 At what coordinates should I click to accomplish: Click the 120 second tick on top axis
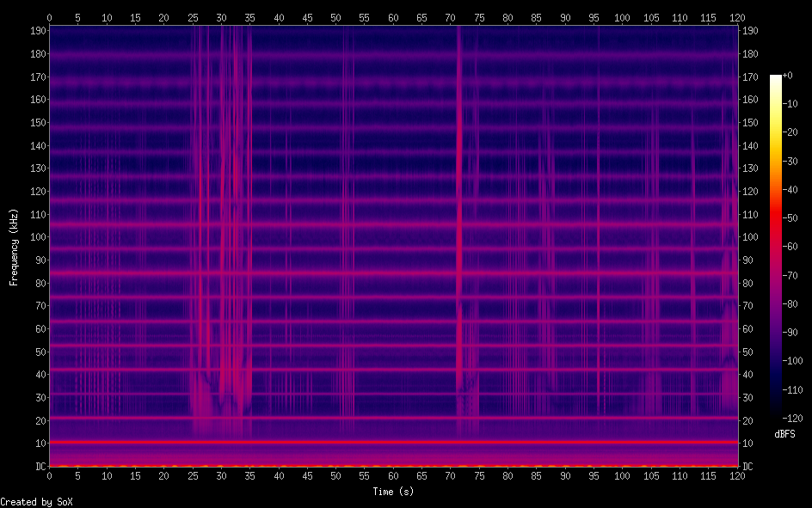pos(737,17)
